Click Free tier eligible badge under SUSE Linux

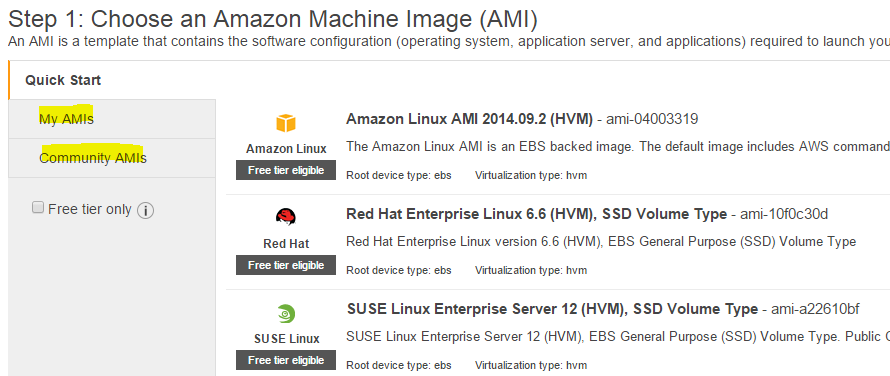point(286,360)
